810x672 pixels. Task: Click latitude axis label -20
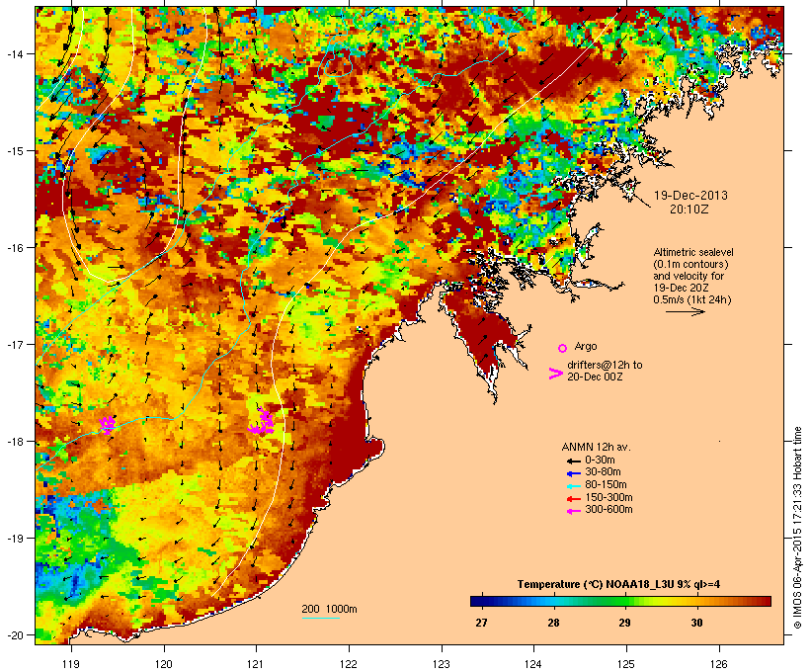pos(14,634)
